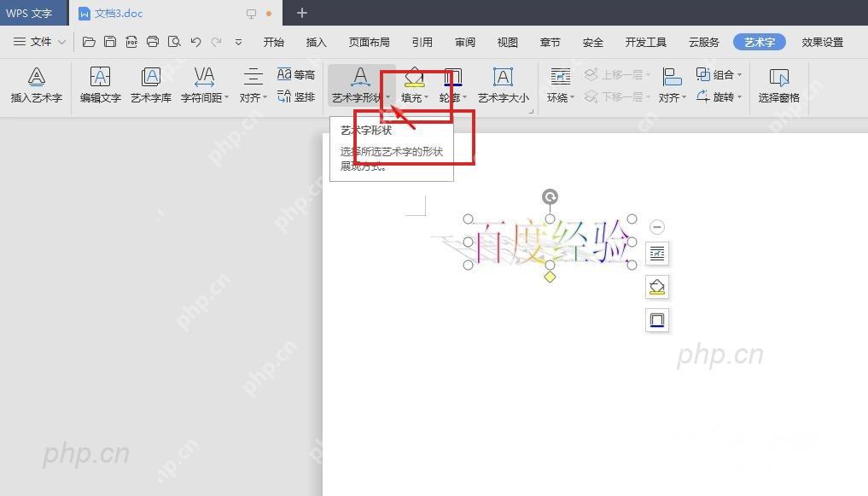Click the rotation handle above the WordArt
The image size is (868, 496).
coord(550,196)
